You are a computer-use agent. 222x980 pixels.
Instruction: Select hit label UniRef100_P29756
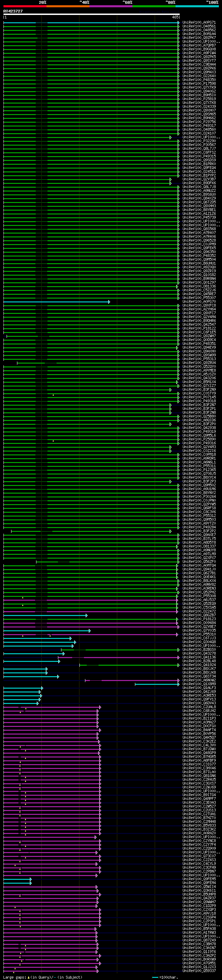tap(199, 122)
